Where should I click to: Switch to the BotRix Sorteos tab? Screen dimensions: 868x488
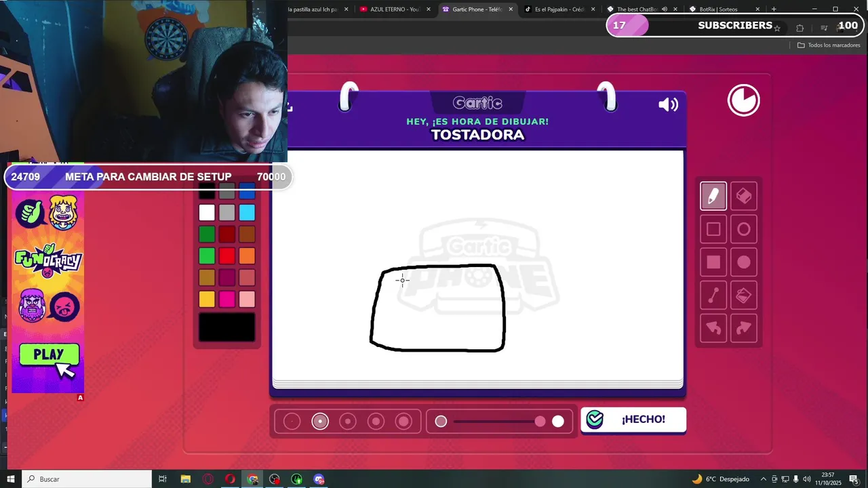[x=724, y=9]
